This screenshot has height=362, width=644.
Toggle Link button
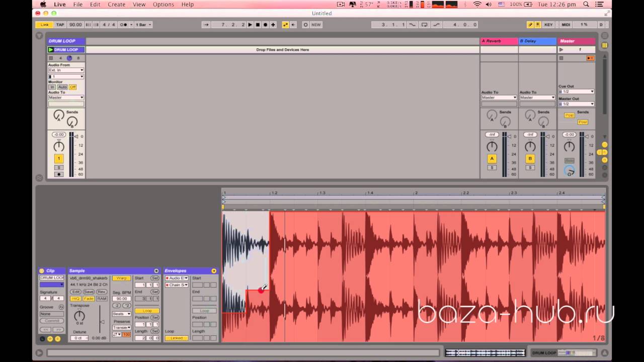(x=44, y=25)
